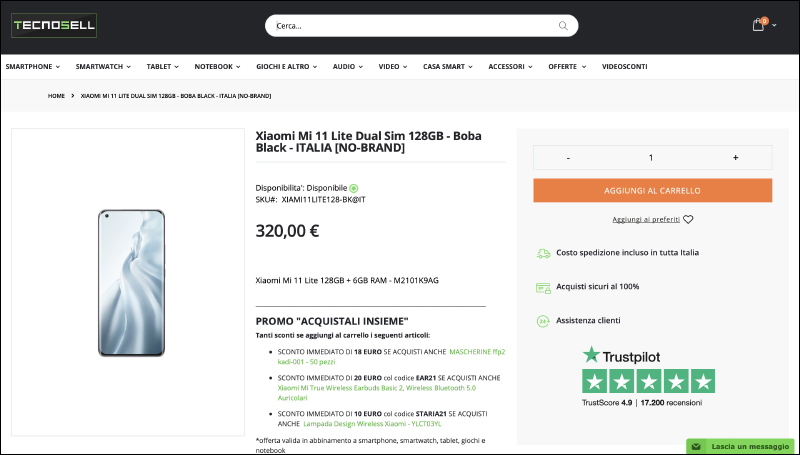Click the heart favorites icon
This screenshot has width=800, height=455.
click(x=688, y=219)
